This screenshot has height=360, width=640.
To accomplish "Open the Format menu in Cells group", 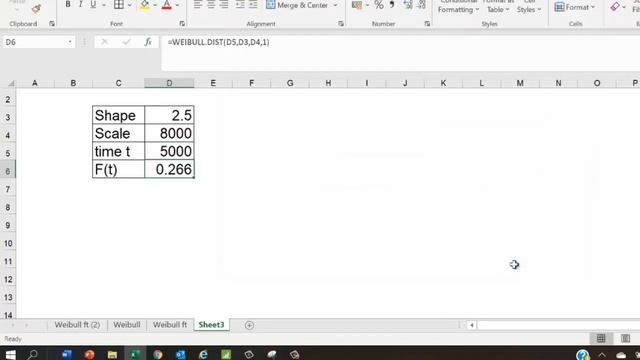I will (x=574, y=7).
